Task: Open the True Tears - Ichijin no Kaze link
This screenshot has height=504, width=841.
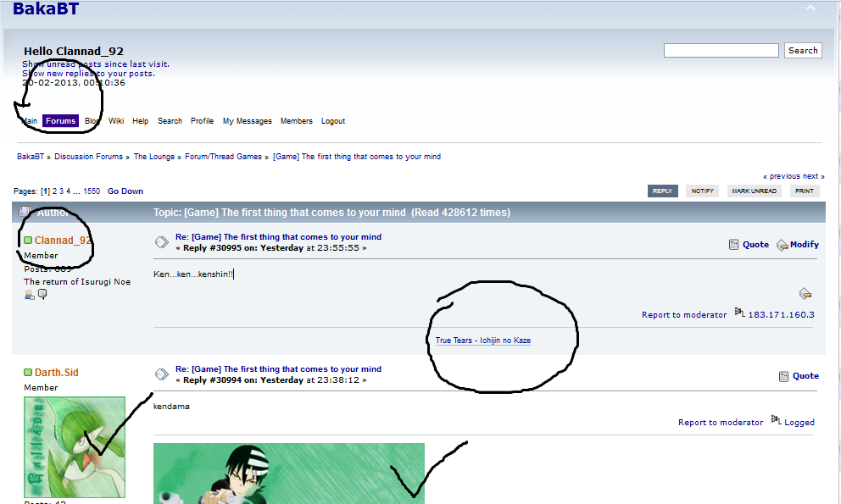Action: [x=483, y=341]
